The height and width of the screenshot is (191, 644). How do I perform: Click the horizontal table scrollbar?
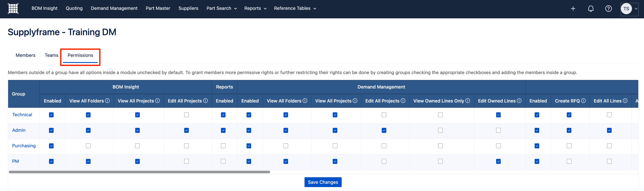140,172
